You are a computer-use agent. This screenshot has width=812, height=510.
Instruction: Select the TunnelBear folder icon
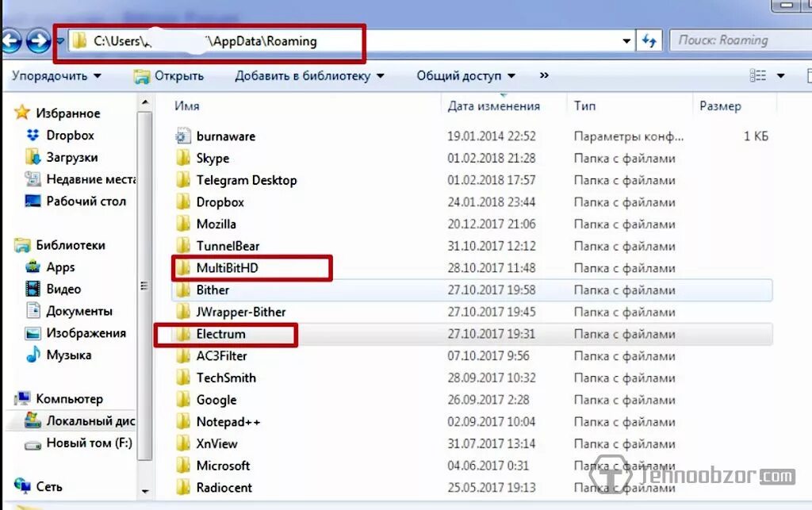(183, 245)
